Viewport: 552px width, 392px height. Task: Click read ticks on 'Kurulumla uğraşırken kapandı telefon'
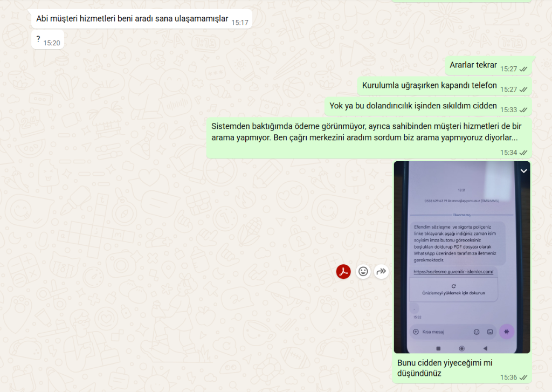[523, 90]
